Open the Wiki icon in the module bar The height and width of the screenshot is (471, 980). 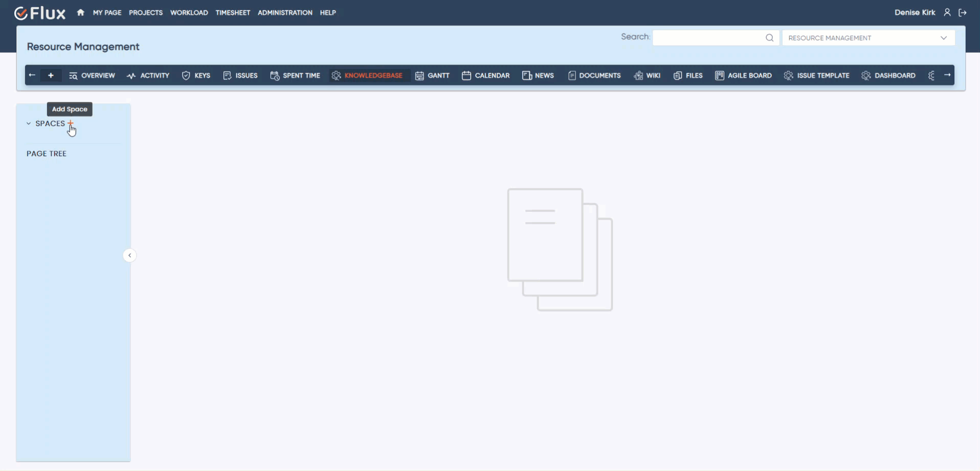pyautogui.click(x=638, y=75)
